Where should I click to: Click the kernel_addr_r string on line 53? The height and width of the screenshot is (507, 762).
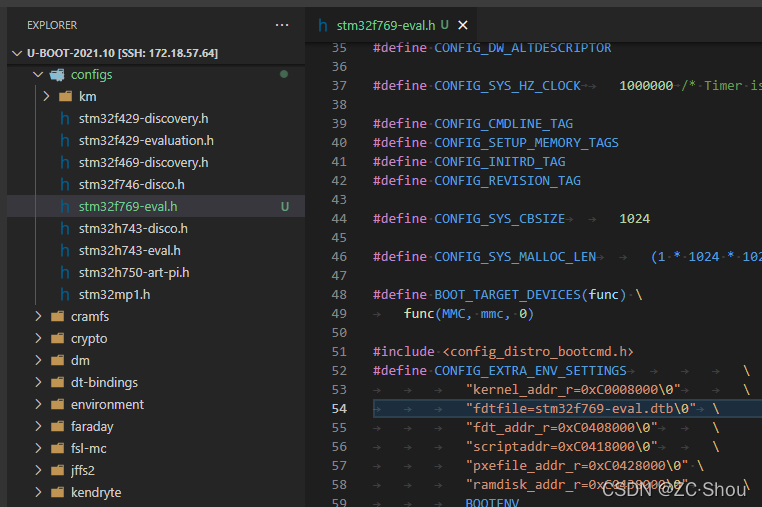573,390
